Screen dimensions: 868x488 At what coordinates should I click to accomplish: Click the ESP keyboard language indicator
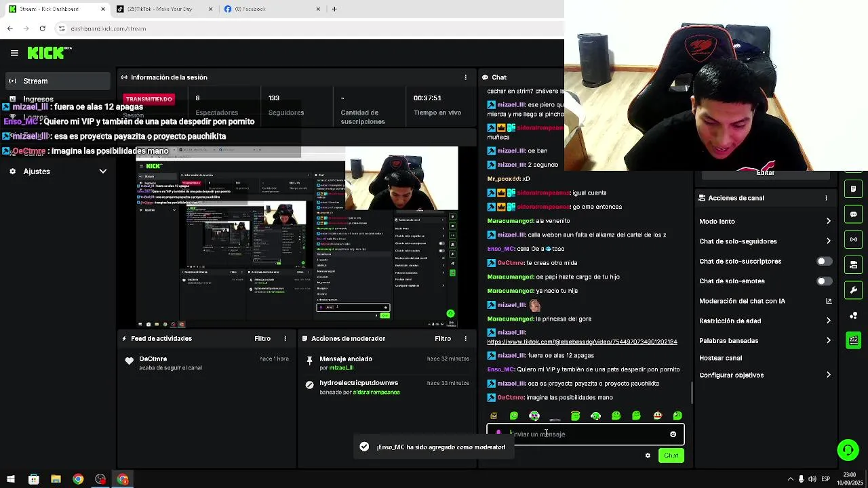tap(825, 479)
